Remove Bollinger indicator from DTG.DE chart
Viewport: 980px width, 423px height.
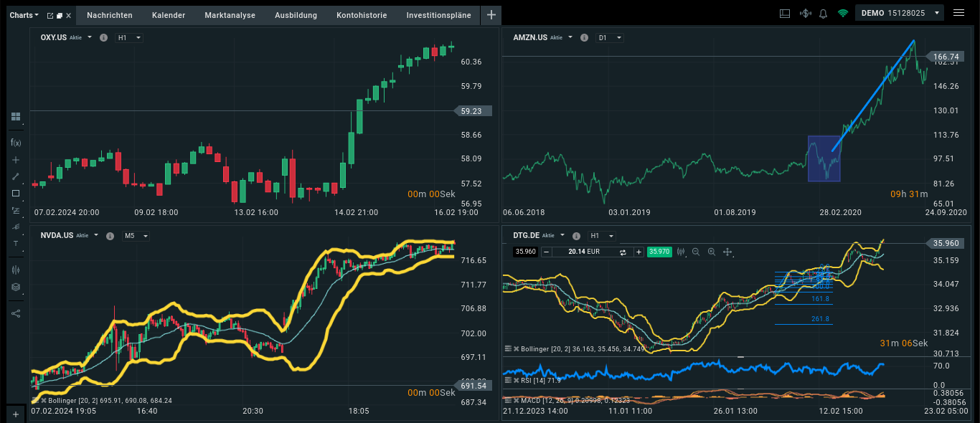pyautogui.click(x=517, y=348)
